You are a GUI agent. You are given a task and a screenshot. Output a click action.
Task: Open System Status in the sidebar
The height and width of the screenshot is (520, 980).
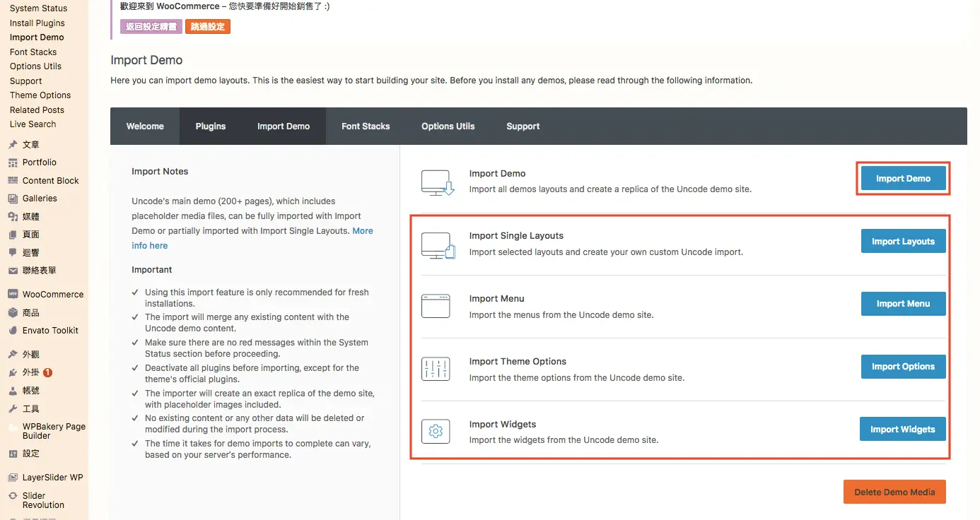point(39,8)
